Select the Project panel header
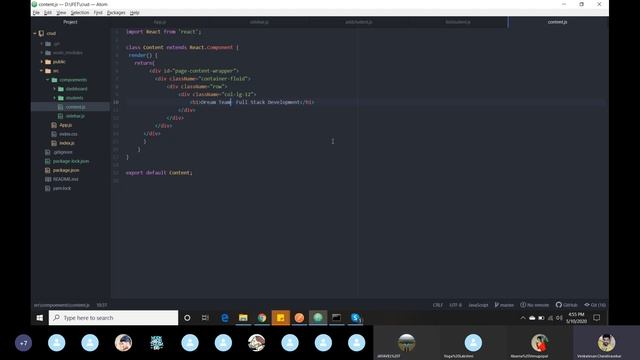This screenshot has width=640, height=360. [70, 22]
